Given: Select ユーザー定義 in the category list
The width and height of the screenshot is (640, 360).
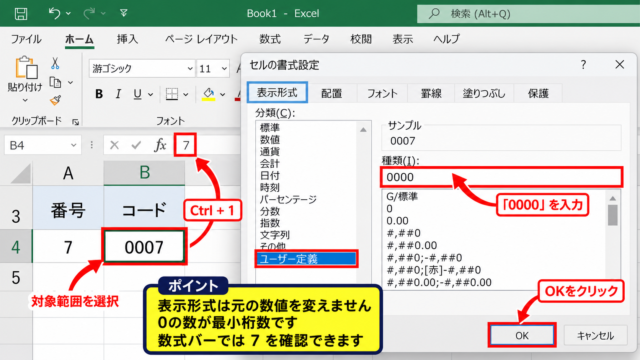Looking at the screenshot, I should click(307, 259).
